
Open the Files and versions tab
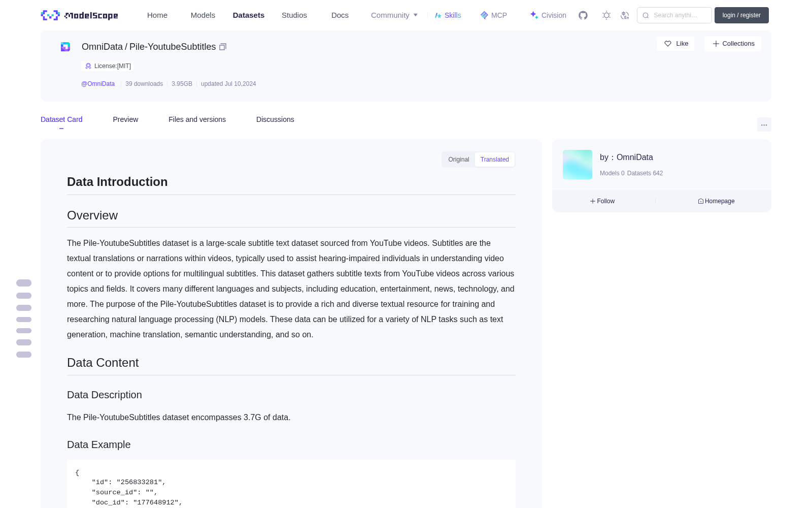pos(197,119)
